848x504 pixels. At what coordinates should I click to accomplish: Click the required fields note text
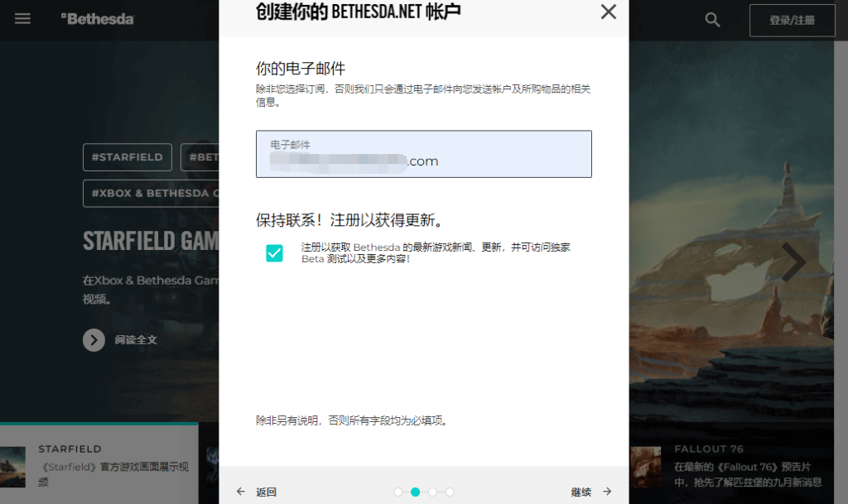click(x=352, y=420)
